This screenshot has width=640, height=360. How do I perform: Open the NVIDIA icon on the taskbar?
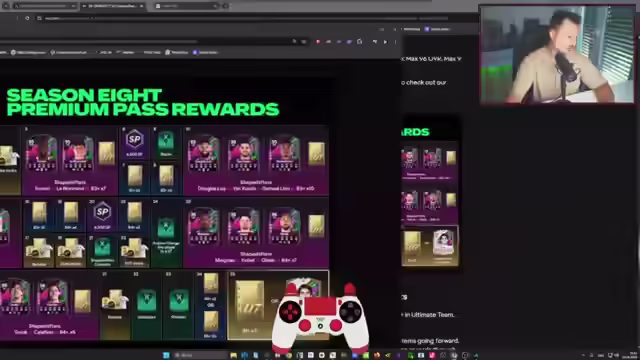click(387, 355)
